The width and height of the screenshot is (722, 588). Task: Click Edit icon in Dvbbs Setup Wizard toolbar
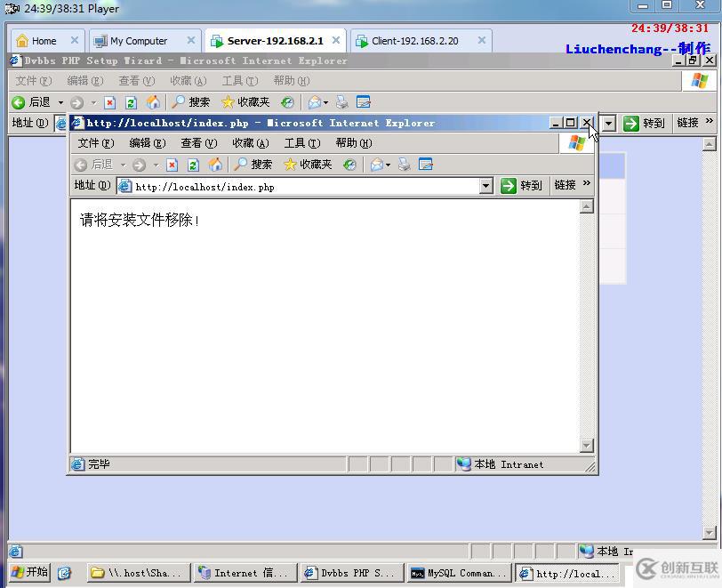pos(364,101)
